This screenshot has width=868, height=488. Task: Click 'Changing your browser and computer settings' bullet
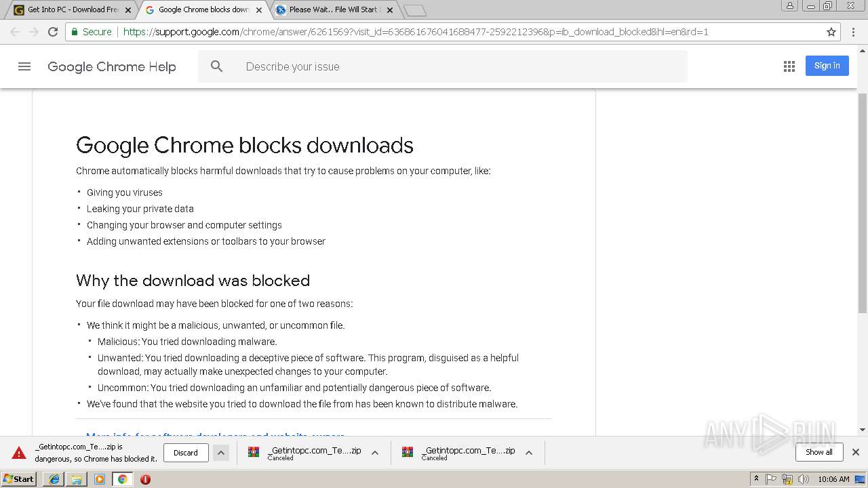(x=184, y=225)
